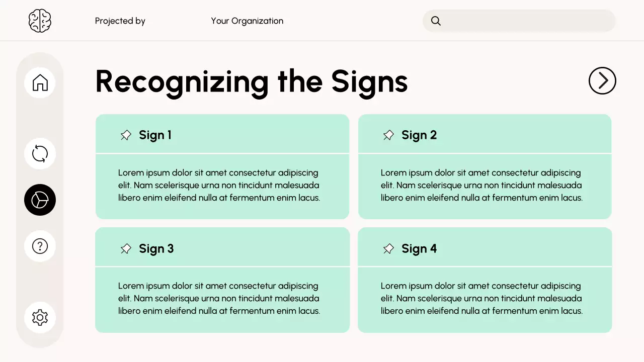Image resolution: width=644 pixels, height=362 pixels.
Task: Click the Recognizing the Signs title
Action: pyautogui.click(x=251, y=81)
